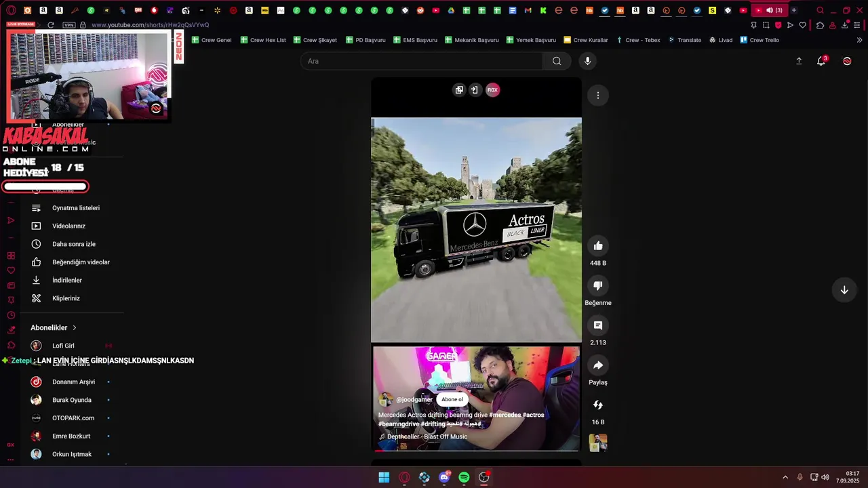Open the Crew Kurallar bookmark folder

586,40
